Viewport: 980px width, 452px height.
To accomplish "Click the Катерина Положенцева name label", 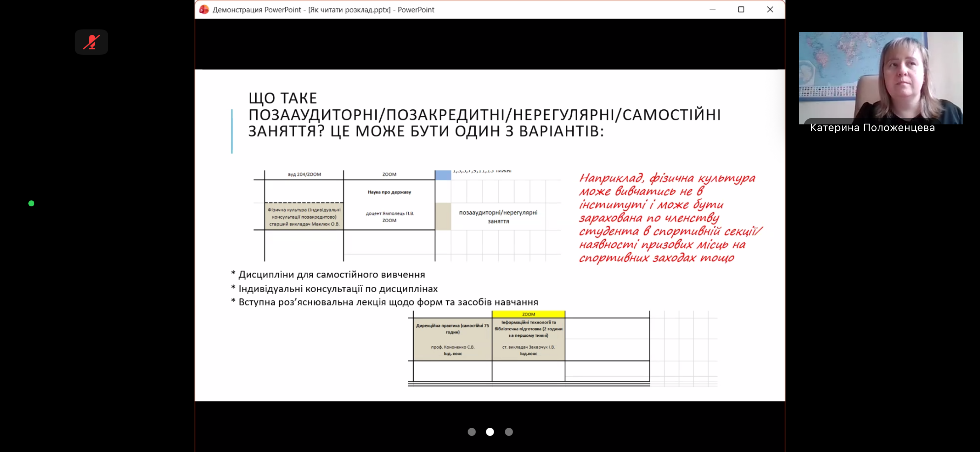I will 872,128.
